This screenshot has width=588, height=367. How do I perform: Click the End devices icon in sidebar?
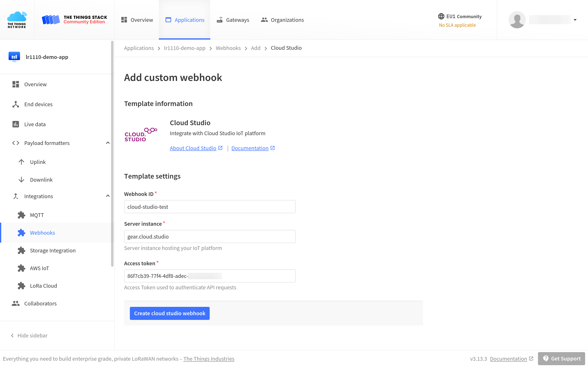click(16, 104)
